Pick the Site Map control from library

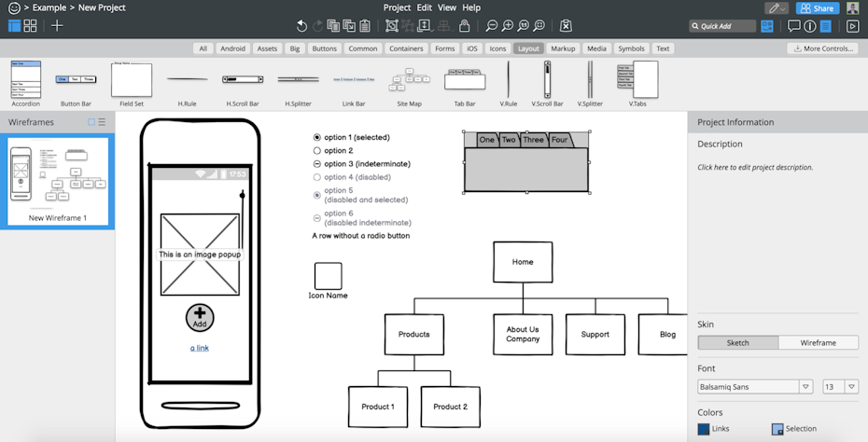pyautogui.click(x=409, y=80)
